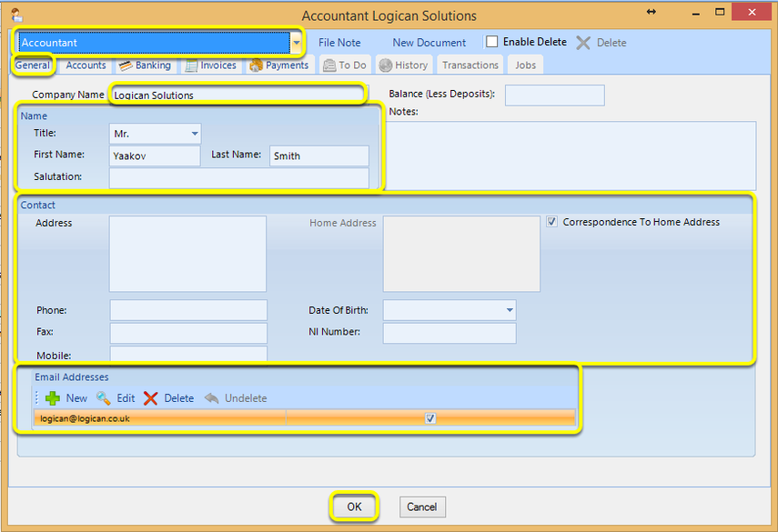The height and width of the screenshot is (532, 778).
Task: Open the Title dropdown showing Mr.
Action: [x=195, y=134]
